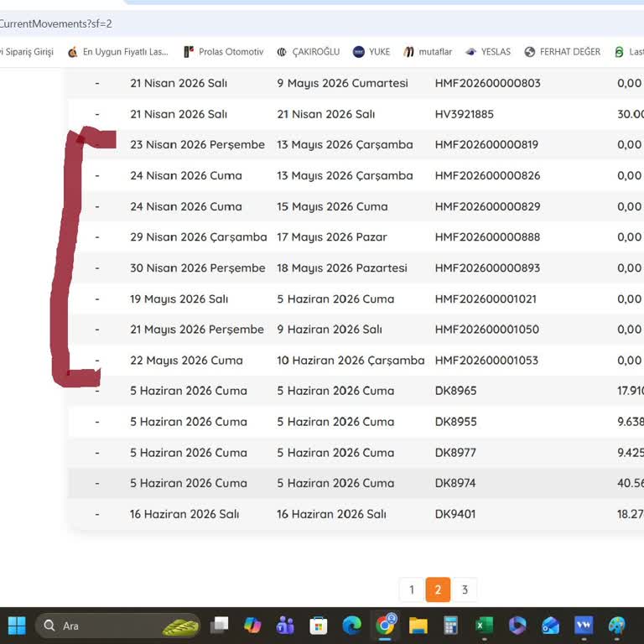Click document number HMF202600001021
The height and width of the screenshot is (644, 644).
click(x=486, y=299)
